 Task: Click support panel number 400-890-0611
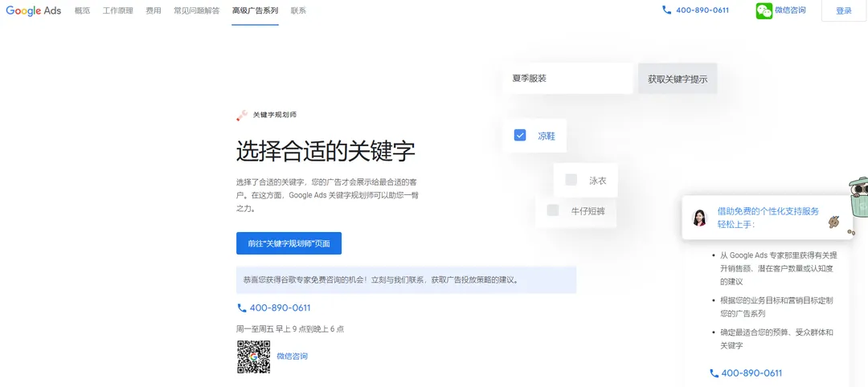tap(751, 373)
